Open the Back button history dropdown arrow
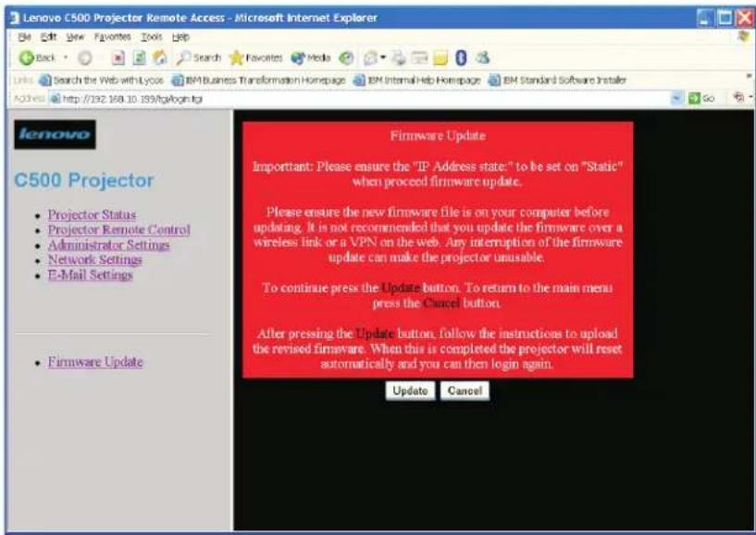This screenshot has width=756, height=535. click(x=66, y=58)
